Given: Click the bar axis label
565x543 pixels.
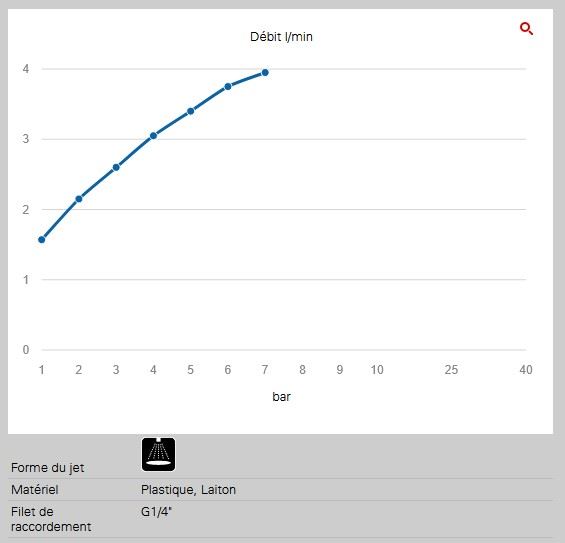Looking at the screenshot, I should 281,396.
